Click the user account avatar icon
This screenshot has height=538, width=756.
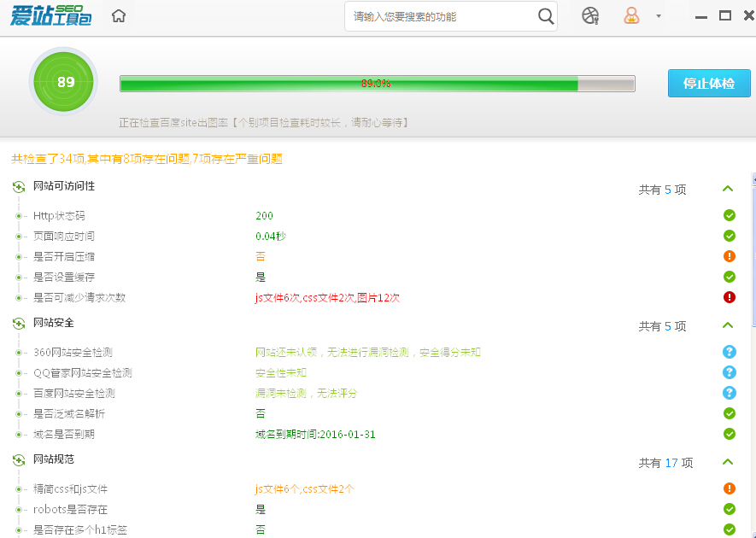pos(630,15)
